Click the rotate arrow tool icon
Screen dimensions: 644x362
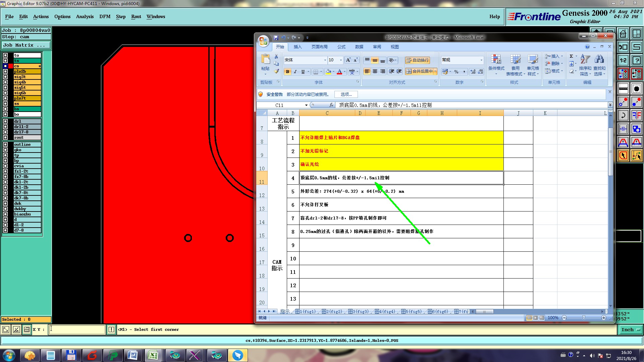(x=623, y=116)
